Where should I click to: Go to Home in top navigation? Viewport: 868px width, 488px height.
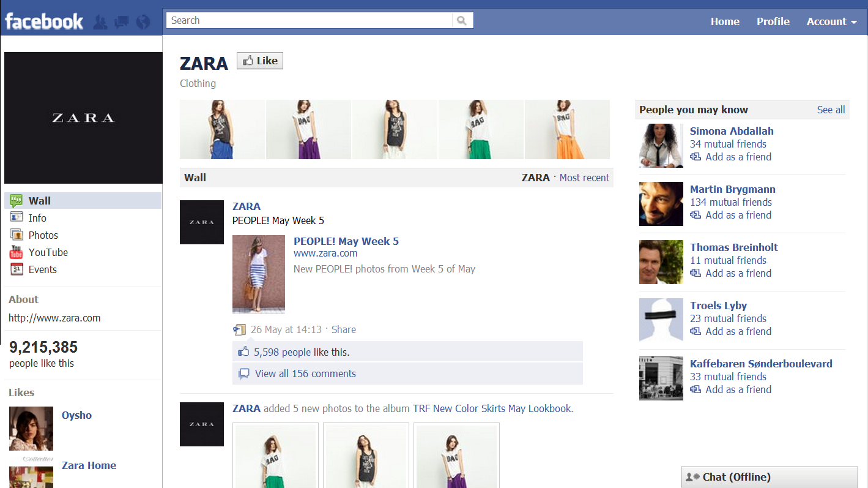[725, 21]
